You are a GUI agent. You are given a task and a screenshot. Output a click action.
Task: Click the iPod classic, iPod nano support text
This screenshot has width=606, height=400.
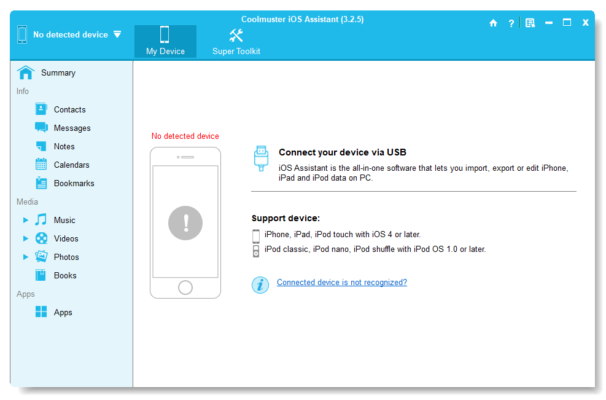375,249
